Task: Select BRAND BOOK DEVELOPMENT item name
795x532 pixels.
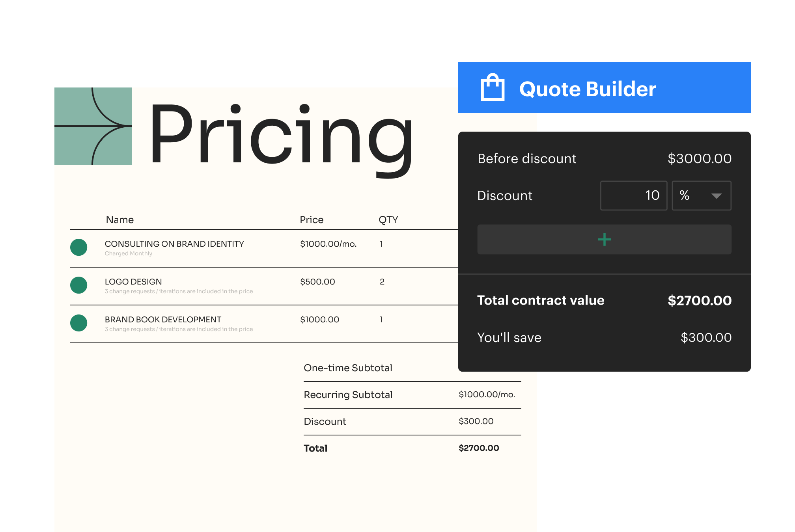Action: 163,320
